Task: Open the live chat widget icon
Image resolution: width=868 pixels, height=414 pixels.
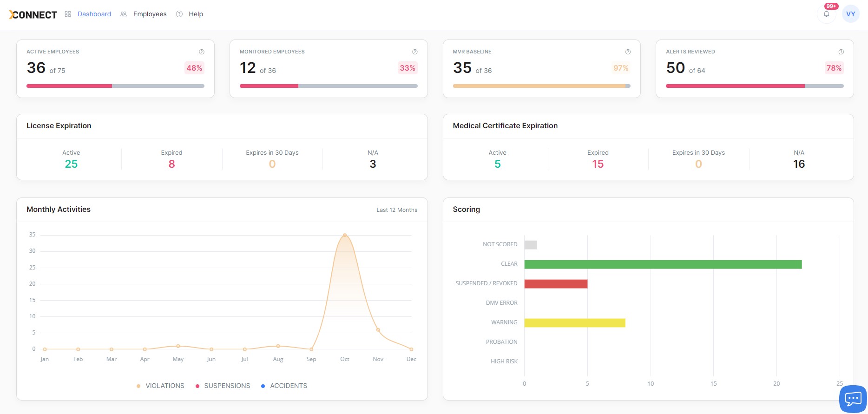Action: pyautogui.click(x=853, y=399)
